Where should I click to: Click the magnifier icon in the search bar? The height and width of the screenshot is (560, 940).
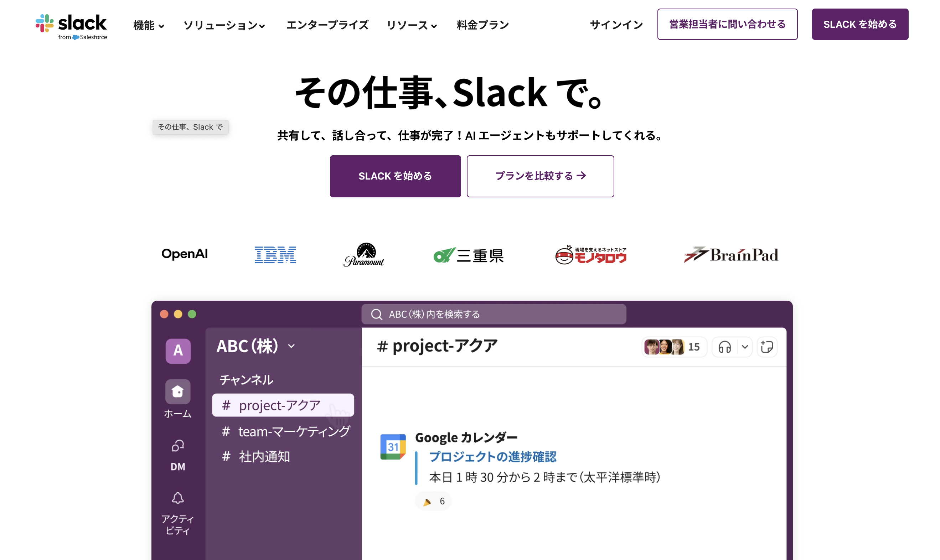pyautogui.click(x=376, y=313)
